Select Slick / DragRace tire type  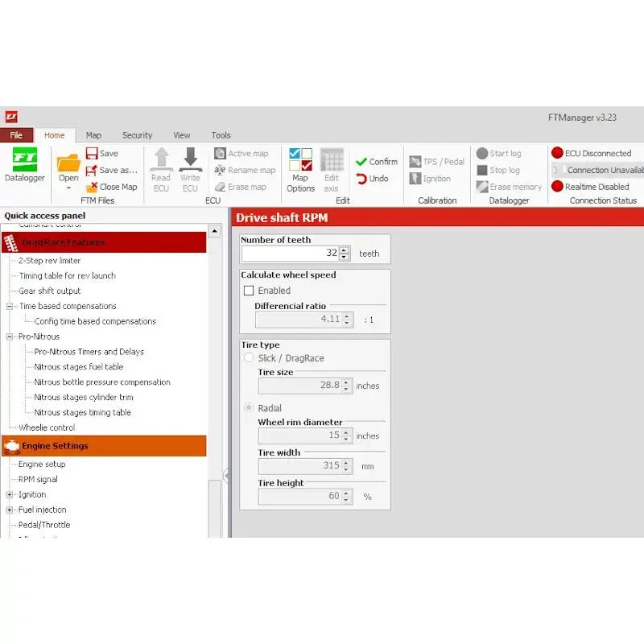(x=249, y=357)
